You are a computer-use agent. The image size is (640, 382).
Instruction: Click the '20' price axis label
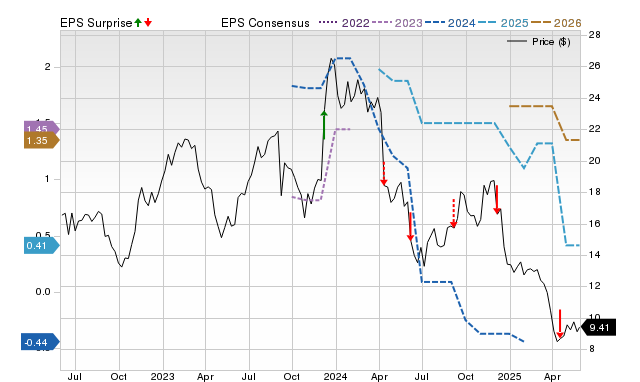pyautogui.click(x=594, y=161)
